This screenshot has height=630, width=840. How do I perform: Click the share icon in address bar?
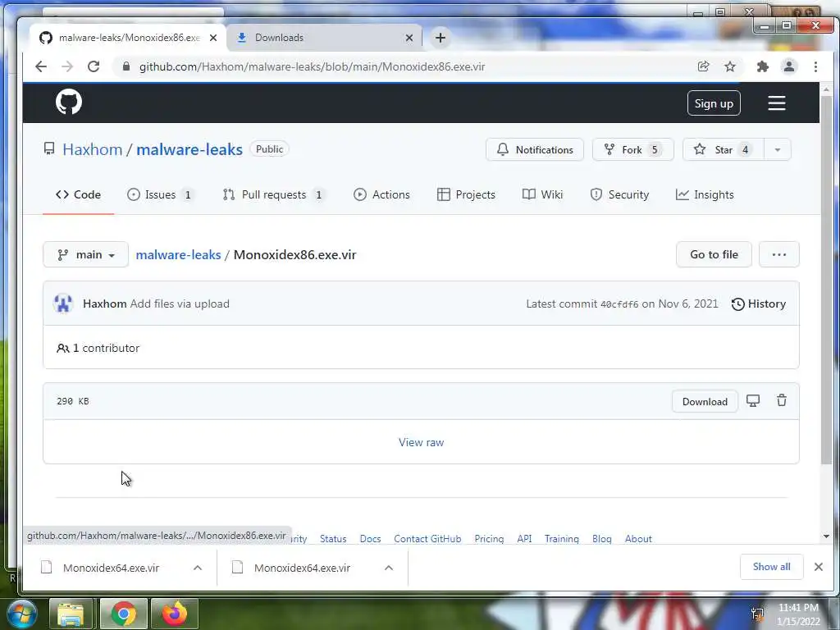click(703, 66)
